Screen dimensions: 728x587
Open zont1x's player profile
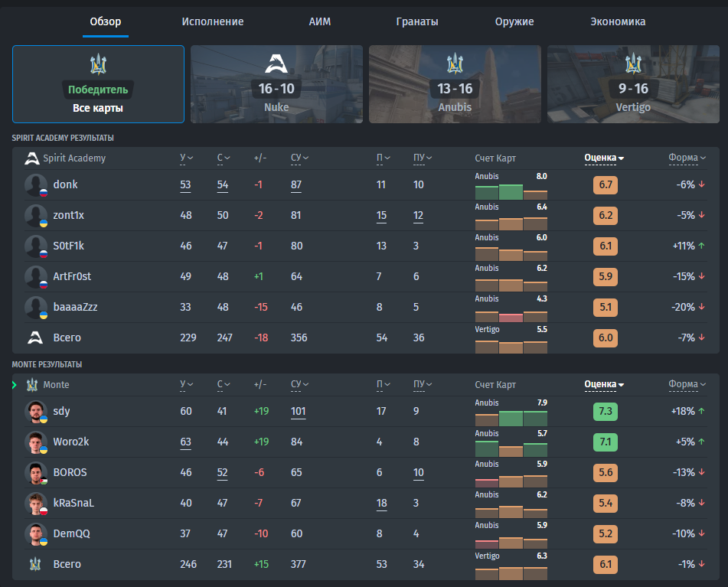[x=69, y=215]
